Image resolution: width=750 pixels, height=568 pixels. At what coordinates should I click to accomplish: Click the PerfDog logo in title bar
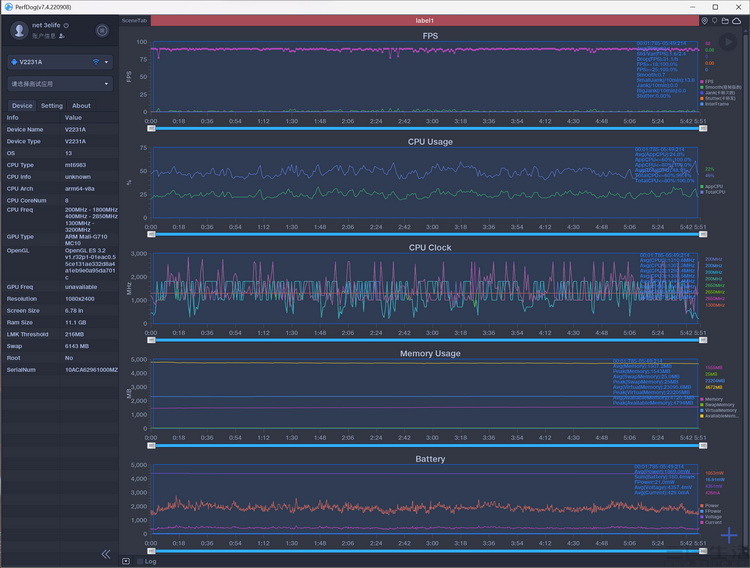tap(9, 7)
